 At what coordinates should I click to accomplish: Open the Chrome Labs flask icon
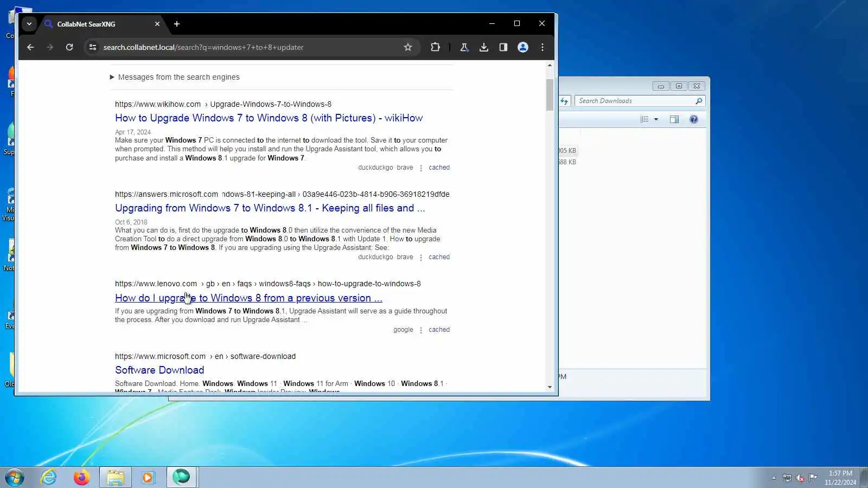coord(464,47)
